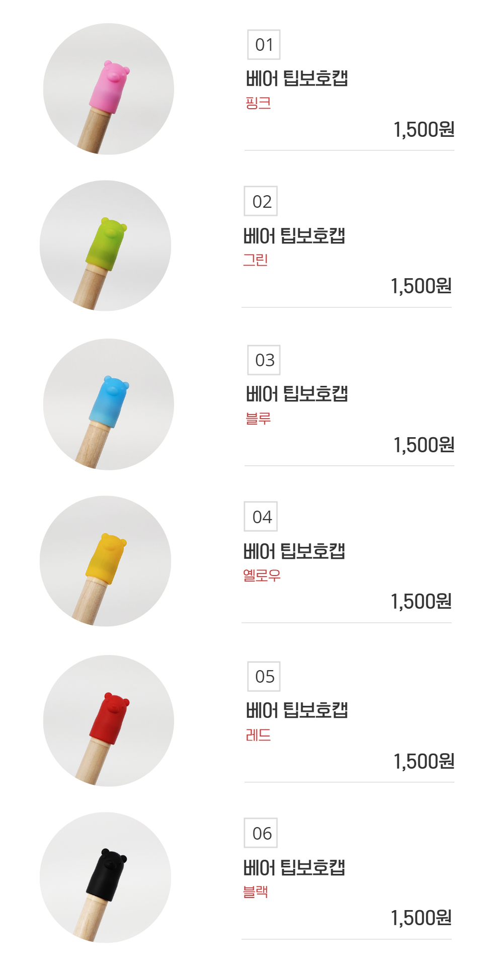Click the 05 item number box
The image size is (484, 980).
(264, 677)
